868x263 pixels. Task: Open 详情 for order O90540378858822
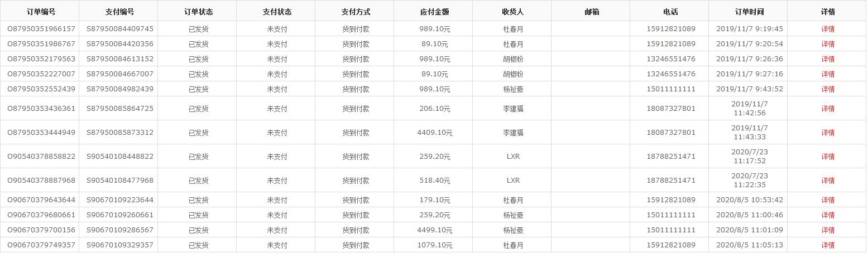point(827,157)
